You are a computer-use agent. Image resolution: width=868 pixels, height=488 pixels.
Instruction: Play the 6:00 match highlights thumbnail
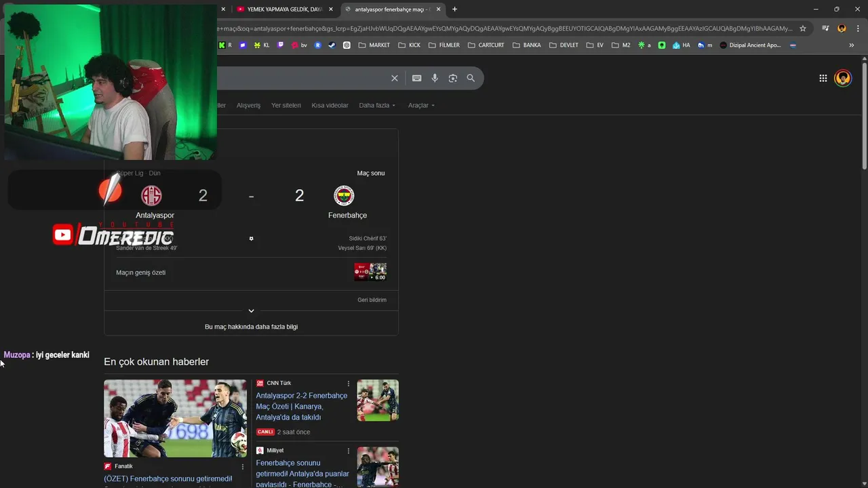[370, 272]
